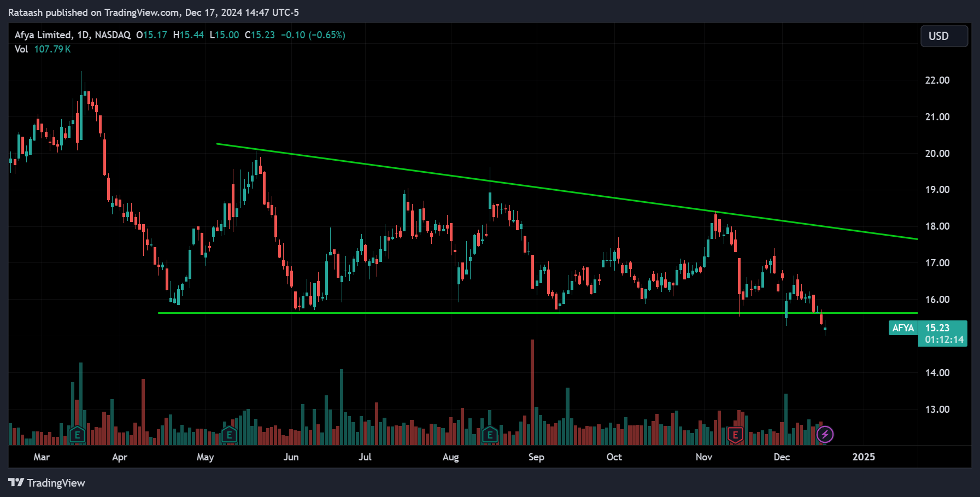Image resolution: width=980 pixels, height=497 pixels.
Task: Open the USD currency selector
Action: coord(944,36)
